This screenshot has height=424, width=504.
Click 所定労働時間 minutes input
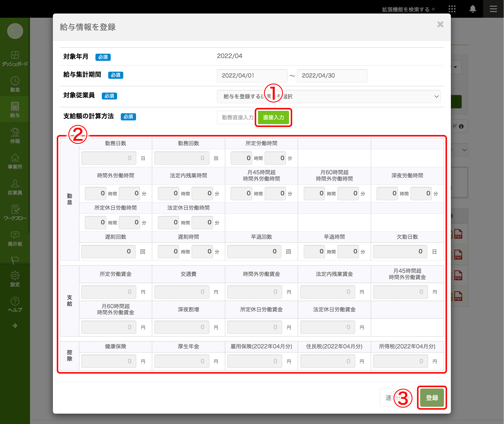275,158
